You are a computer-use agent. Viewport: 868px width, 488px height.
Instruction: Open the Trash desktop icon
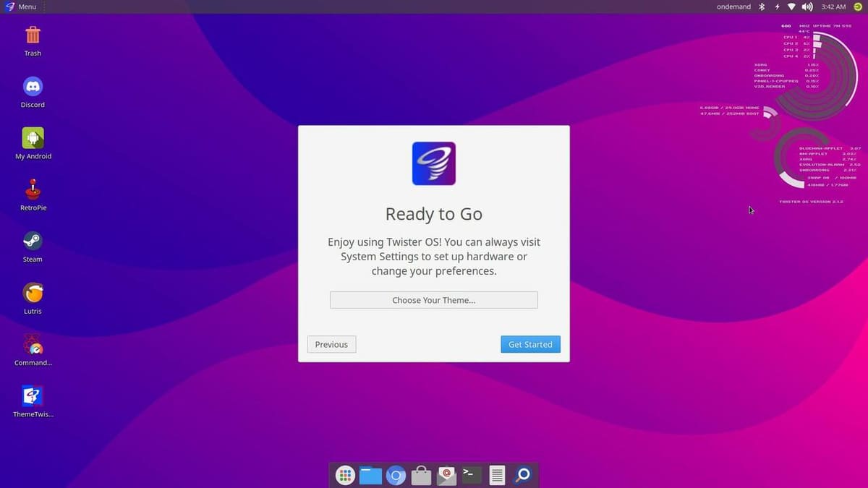[x=33, y=35]
